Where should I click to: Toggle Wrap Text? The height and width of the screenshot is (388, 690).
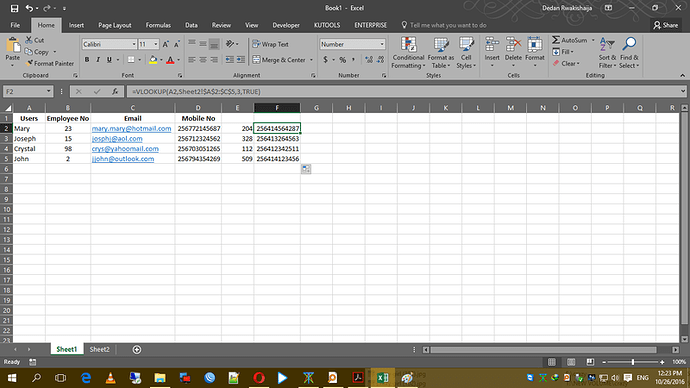point(271,44)
